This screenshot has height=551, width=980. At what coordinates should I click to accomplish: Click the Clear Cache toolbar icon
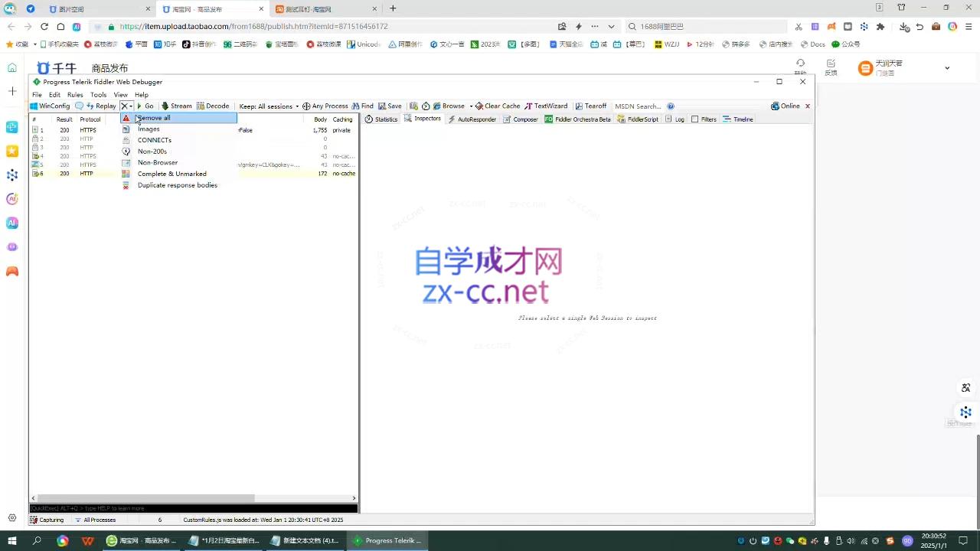click(x=497, y=106)
